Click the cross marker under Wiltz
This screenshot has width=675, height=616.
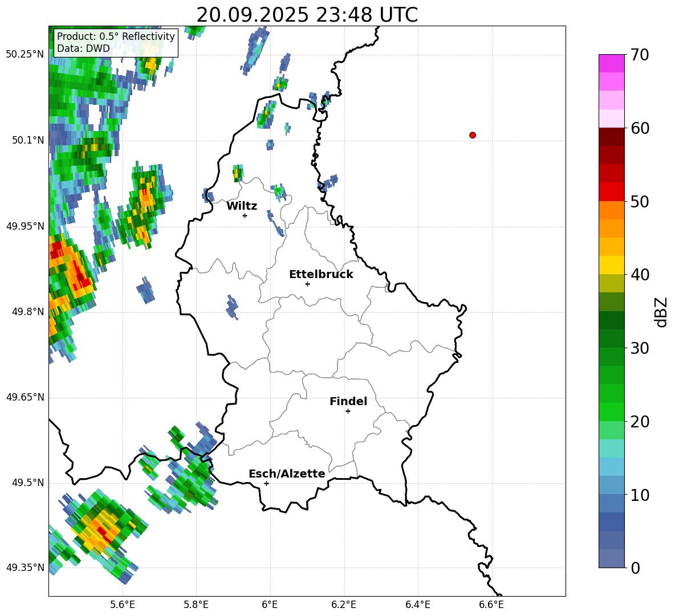pyautogui.click(x=245, y=215)
